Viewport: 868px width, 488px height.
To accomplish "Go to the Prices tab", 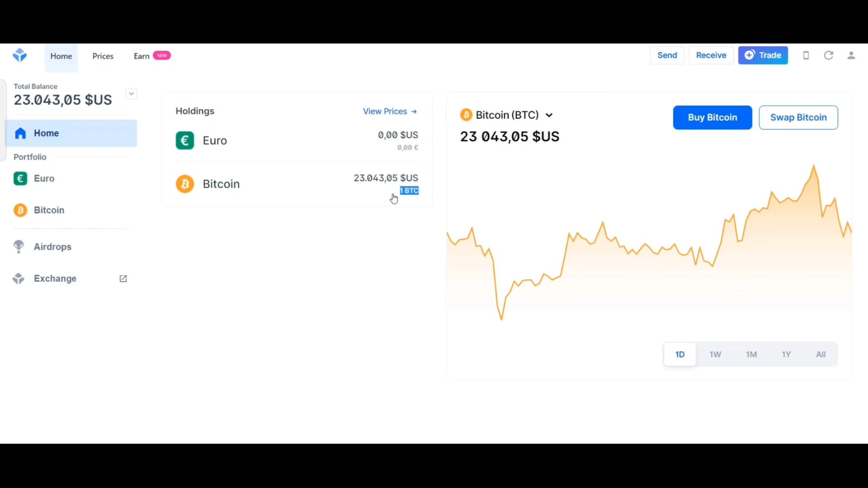I will (x=103, y=56).
